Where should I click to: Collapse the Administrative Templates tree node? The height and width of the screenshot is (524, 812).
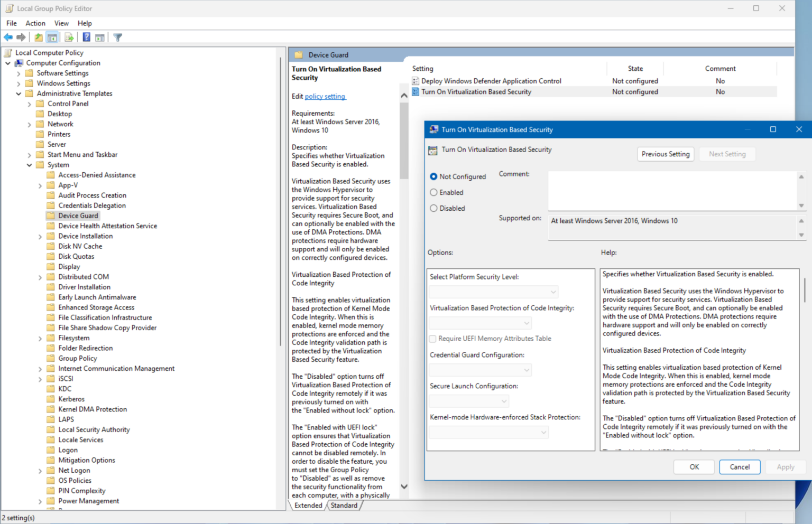coord(19,94)
